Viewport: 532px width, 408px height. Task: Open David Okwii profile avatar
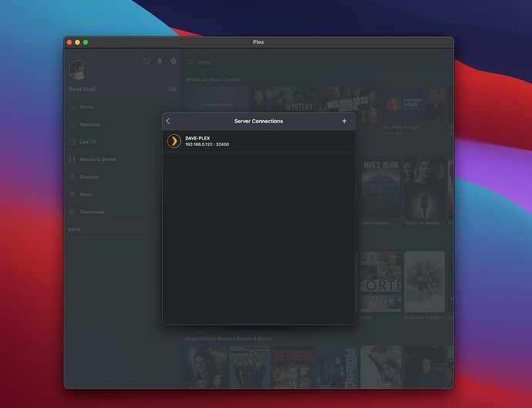coord(79,70)
